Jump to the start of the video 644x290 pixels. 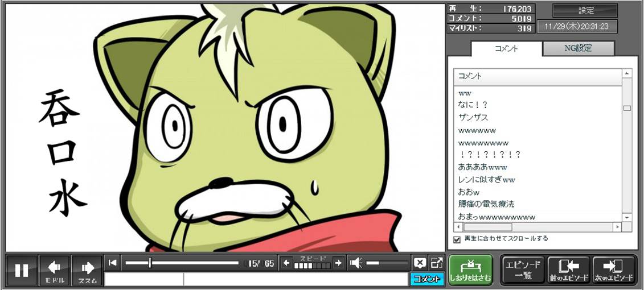tap(113, 263)
